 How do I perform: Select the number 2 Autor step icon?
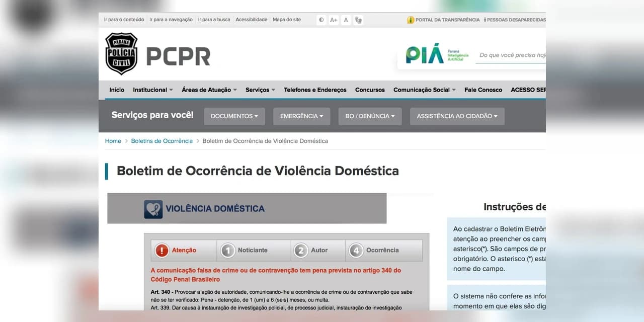pyautogui.click(x=301, y=250)
